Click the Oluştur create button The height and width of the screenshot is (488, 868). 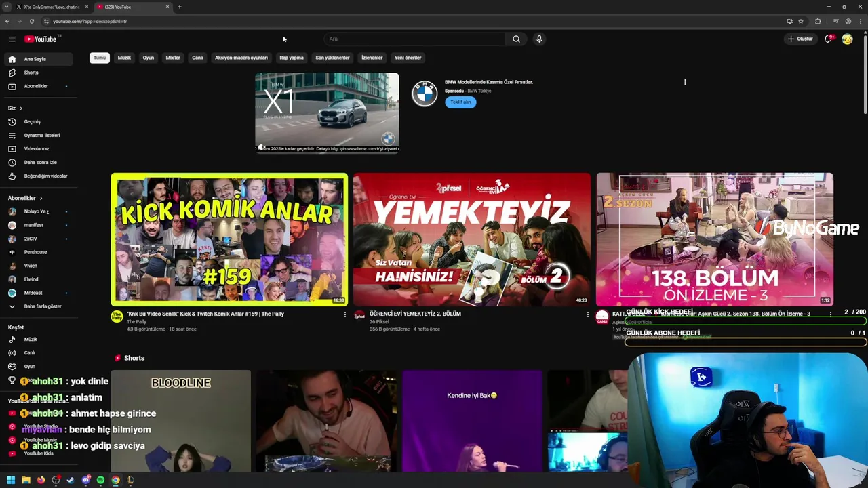(x=800, y=39)
